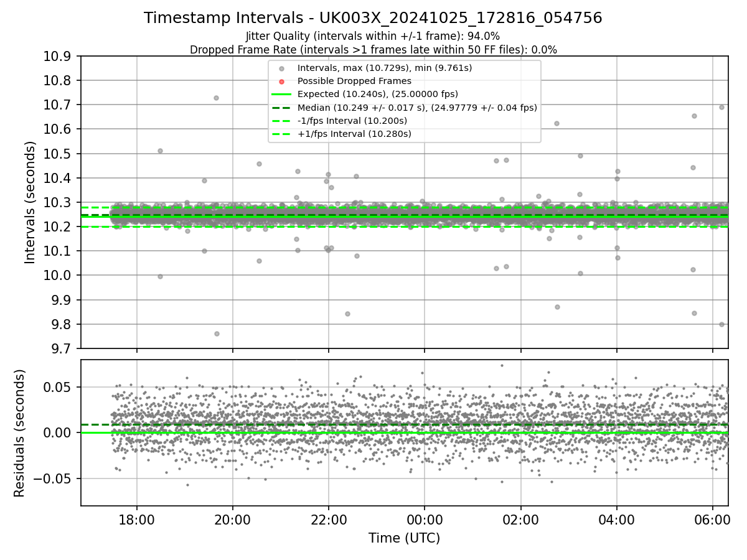The image size is (747, 560).
Task: Click the red dot marker for 'Possible Dropped Frames'
Action: click(x=282, y=82)
